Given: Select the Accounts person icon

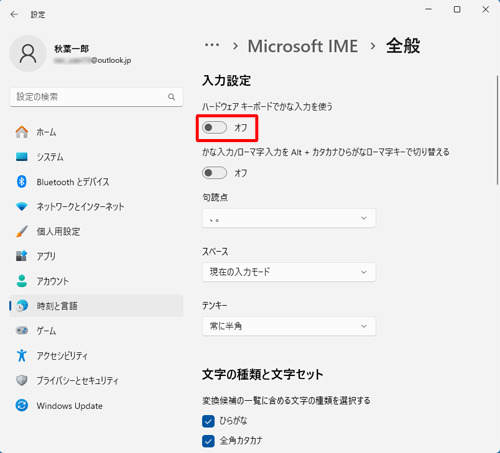Looking at the screenshot, I should [x=22, y=281].
